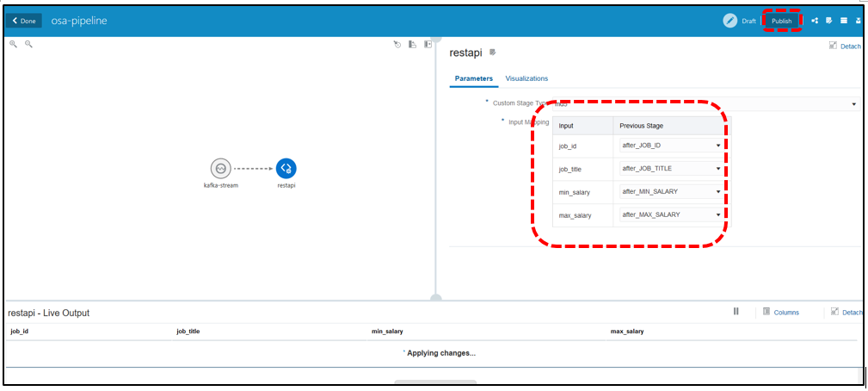Open the after_JOB_TITLE dropdown
Image resolution: width=868 pixels, height=391 pixels.
click(x=671, y=168)
